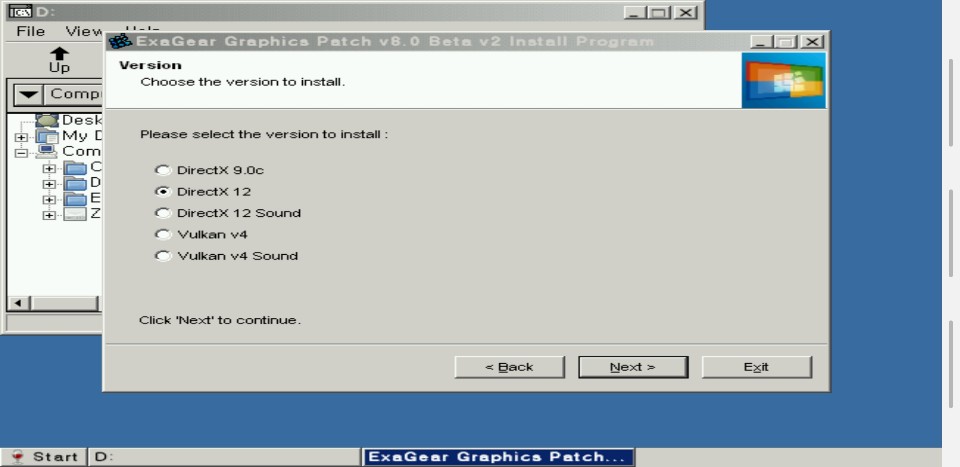Click the C drive folder icon
The height and width of the screenshot is (467, 960).
click(75, 167)
